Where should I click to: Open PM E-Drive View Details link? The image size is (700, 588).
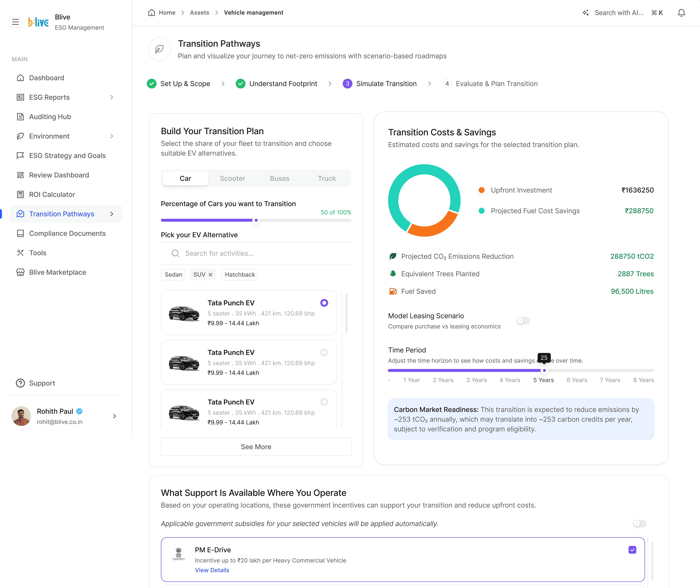tap(212, 570)
